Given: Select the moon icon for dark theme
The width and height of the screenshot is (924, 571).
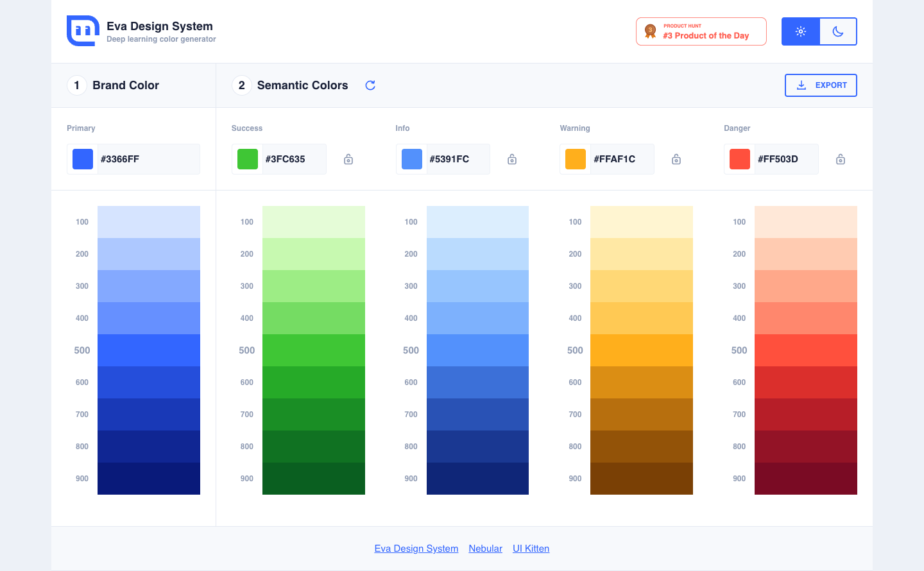Looking at the screenshot, I should [838, 30].
